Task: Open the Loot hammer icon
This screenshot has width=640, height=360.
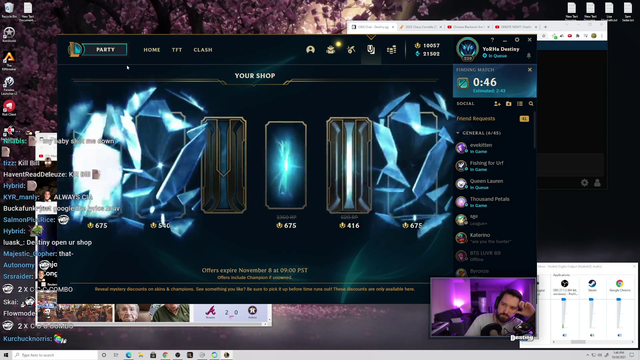Action: tap(351, 50)
